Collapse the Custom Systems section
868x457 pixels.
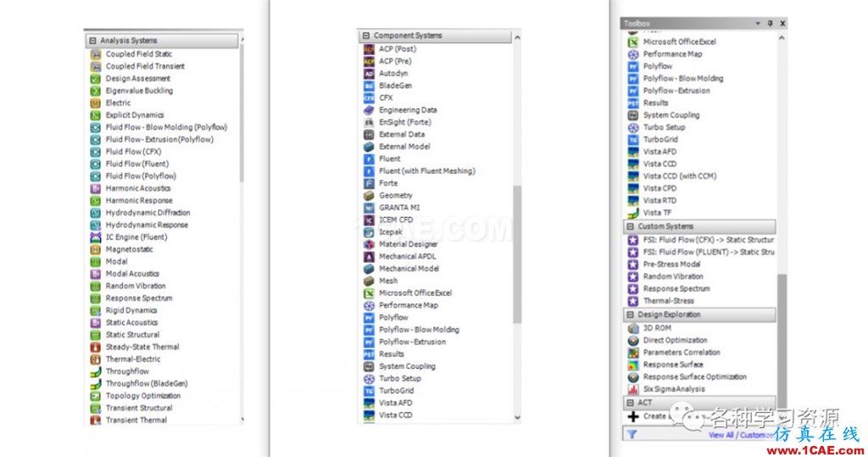(x=630, y=226)
